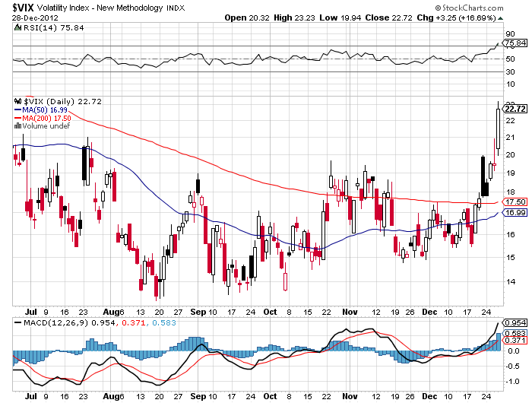532x403 pixels.
Task: Click the 19 label on the price axis
Action: click(x=510, y=173)
